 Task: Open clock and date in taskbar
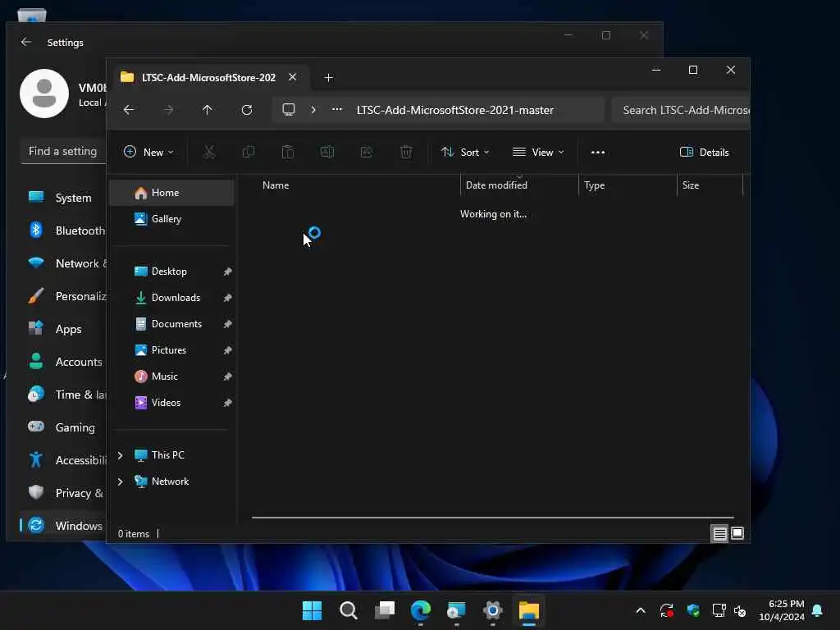pyautogui.click(x=781, y=610)
